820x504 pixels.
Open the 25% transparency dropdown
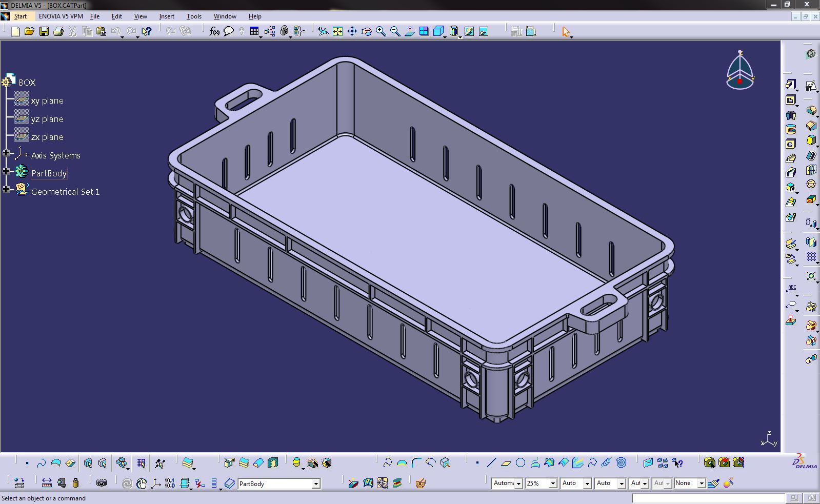553,483
